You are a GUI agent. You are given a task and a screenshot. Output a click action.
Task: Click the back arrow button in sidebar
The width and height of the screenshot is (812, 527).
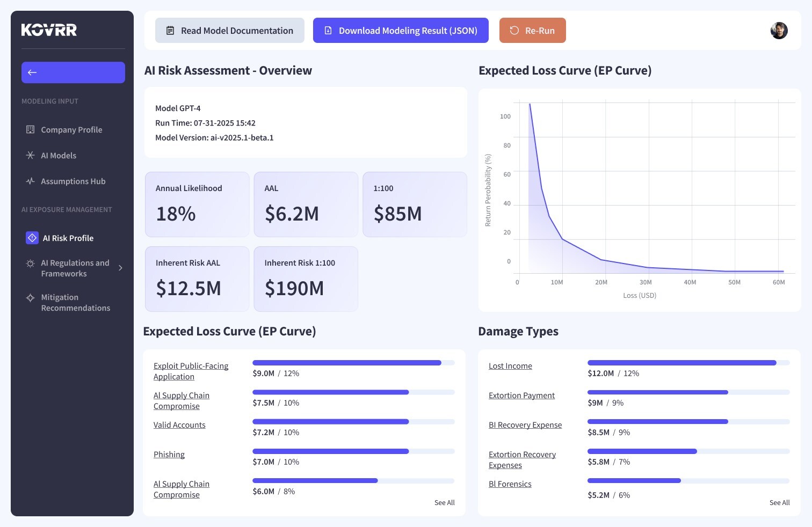click(x=73, y=72)
